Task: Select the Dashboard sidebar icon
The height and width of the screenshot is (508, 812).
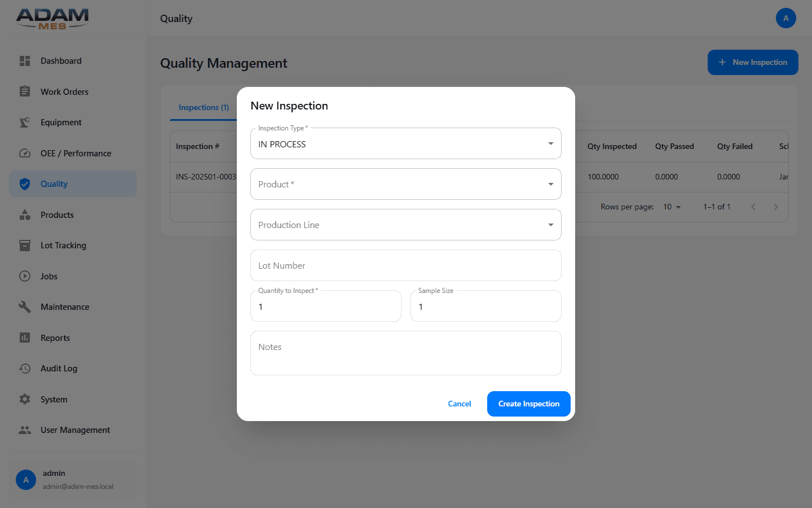Action: pos(25,60)
